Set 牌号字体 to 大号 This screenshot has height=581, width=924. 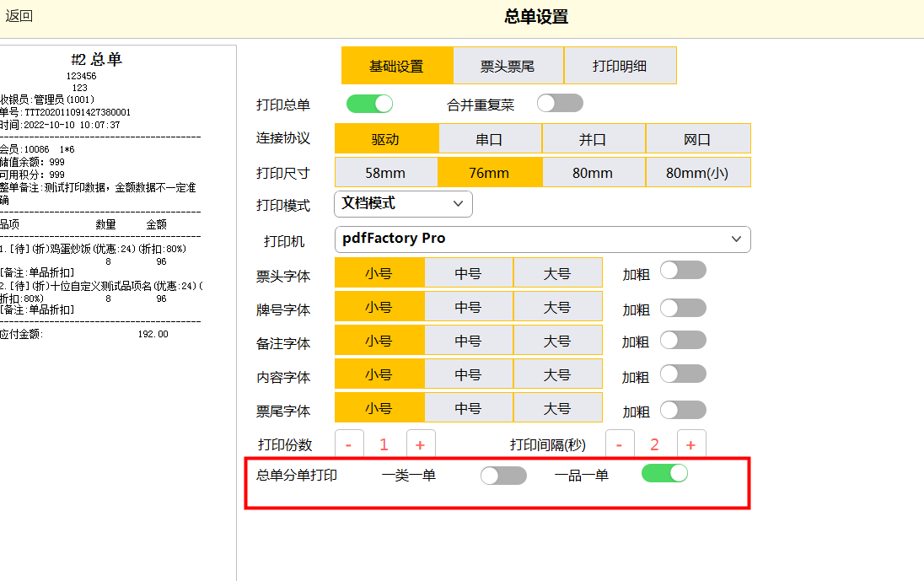[x=557, y=307]
